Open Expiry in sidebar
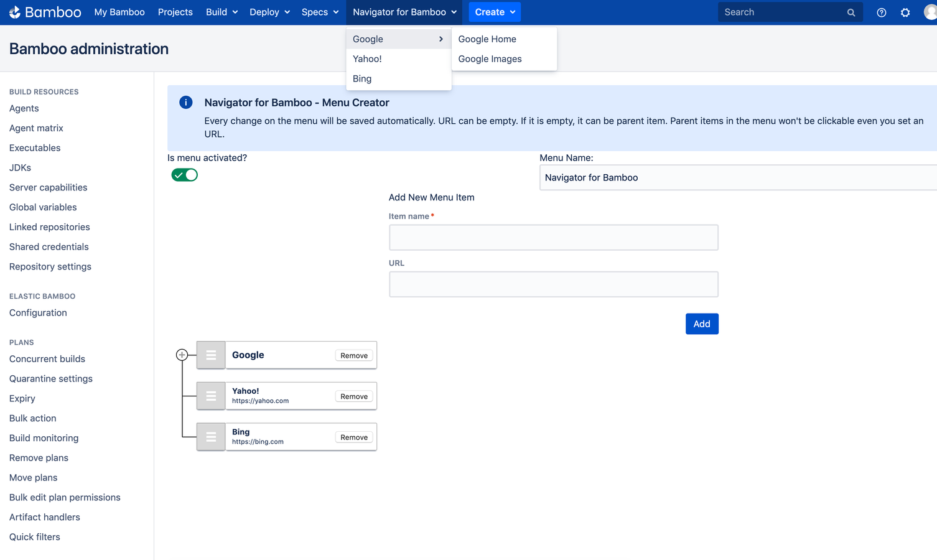This screenshot has width=937, height=560. 22,399
